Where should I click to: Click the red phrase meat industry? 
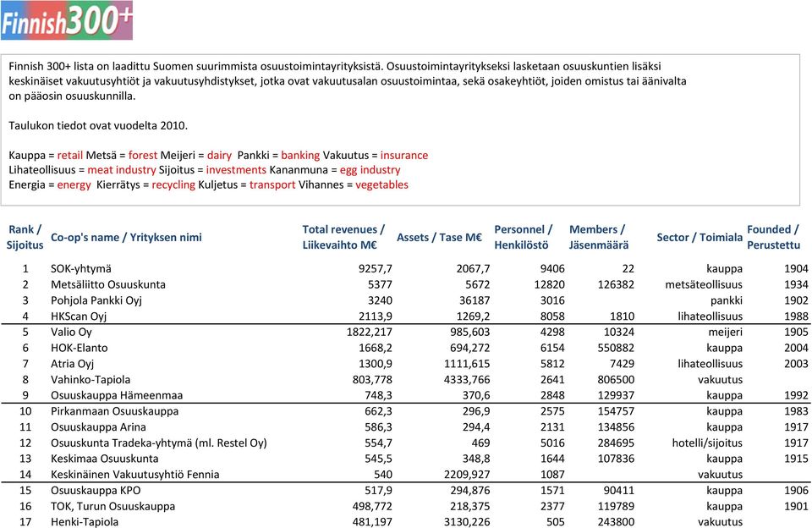click(122, 170)
